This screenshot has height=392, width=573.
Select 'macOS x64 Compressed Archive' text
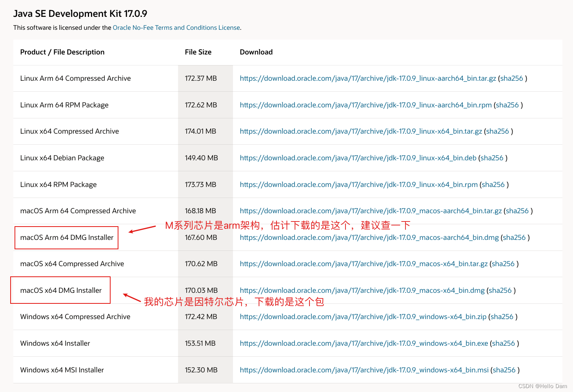pos(72,264)
